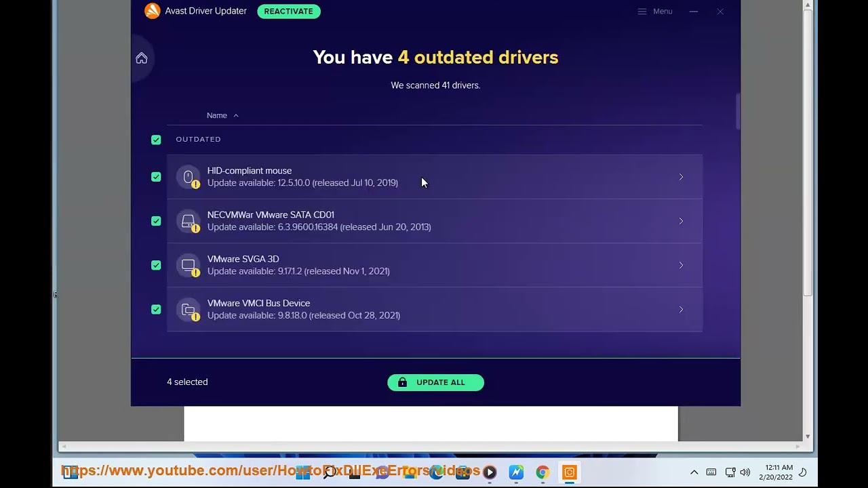Uncheck the OUTDATED select-all checkbox
The height and width of the screenshot is (488, 868).
pyautogui.click(x=156, y=140)
